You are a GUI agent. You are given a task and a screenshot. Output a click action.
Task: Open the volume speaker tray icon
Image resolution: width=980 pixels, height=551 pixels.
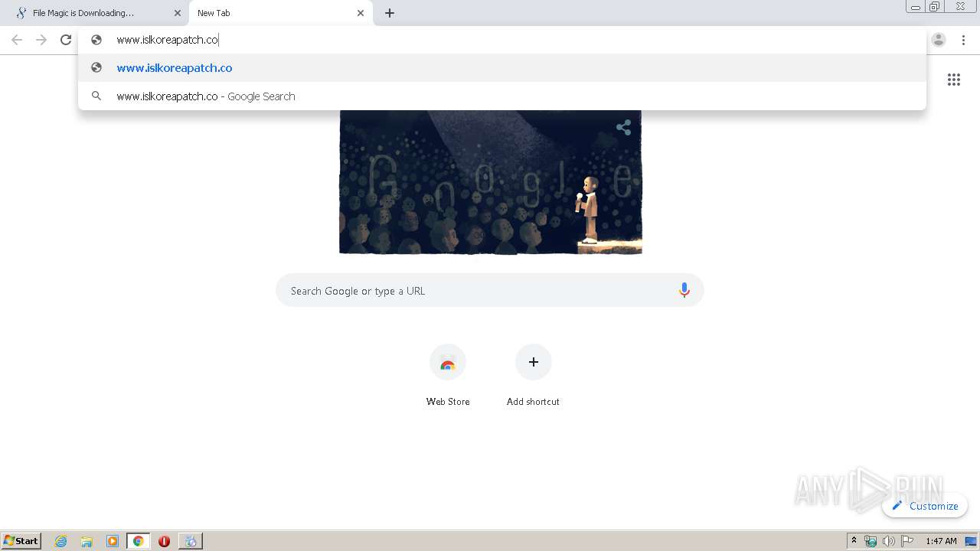[889, 541]
